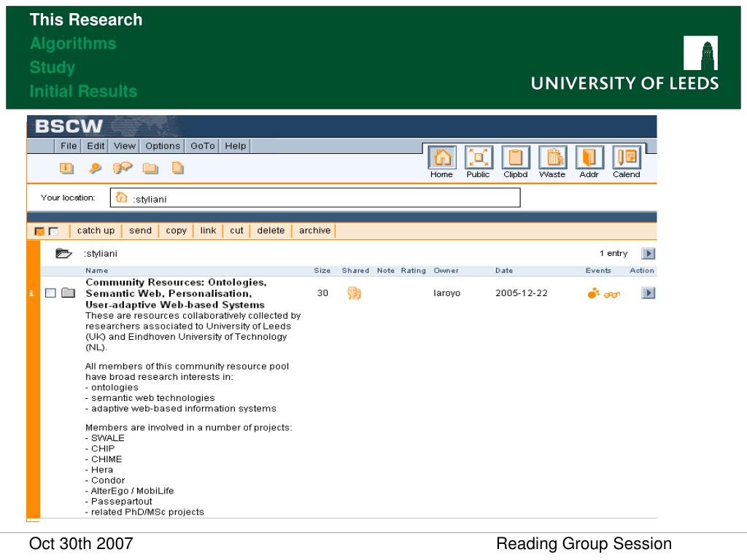
Task: Open the Calend calendar icon
Action: (x=627, y=157)
